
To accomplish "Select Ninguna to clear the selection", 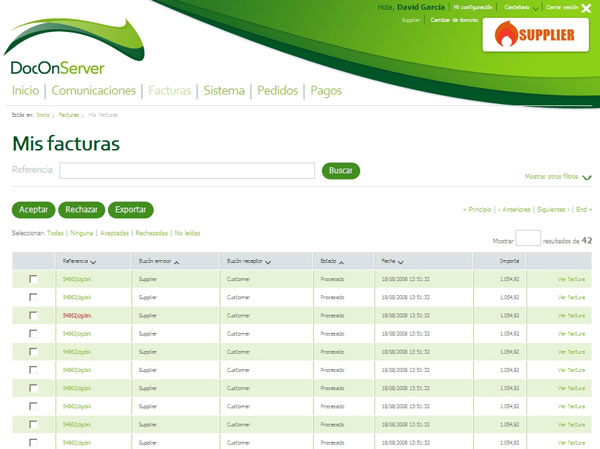I will (82, 233).
